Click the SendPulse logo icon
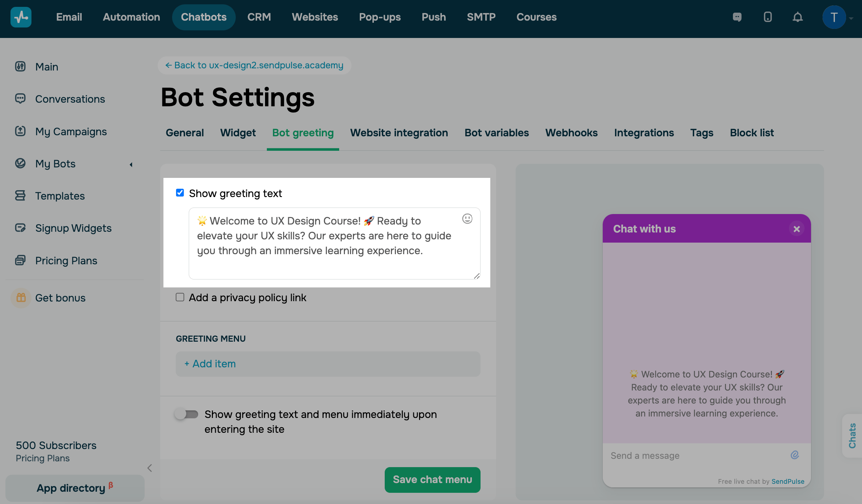862x504 pixels. point(21,17)
